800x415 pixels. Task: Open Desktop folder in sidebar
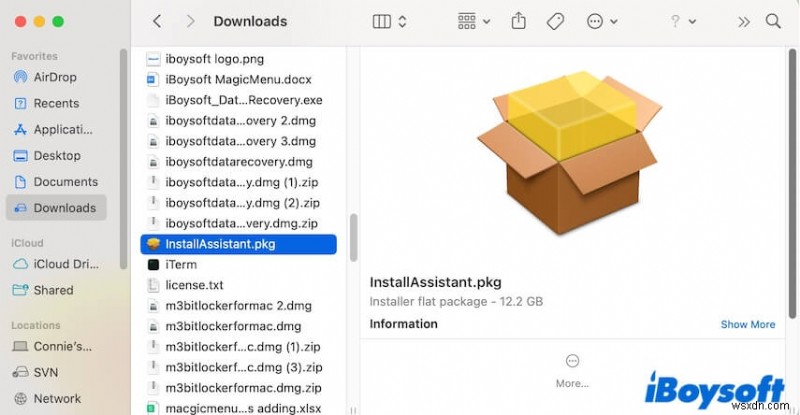coord(57,156)
